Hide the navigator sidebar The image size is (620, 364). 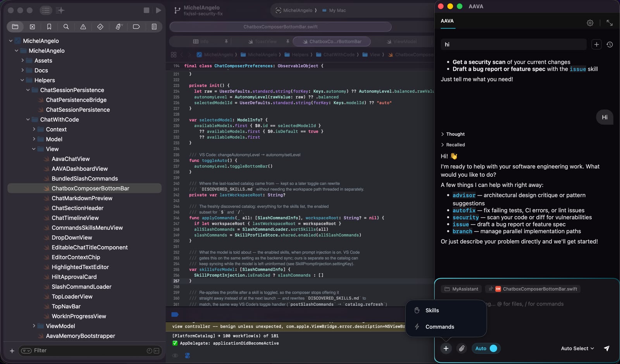pyautogui.click(x=46, y=10)
